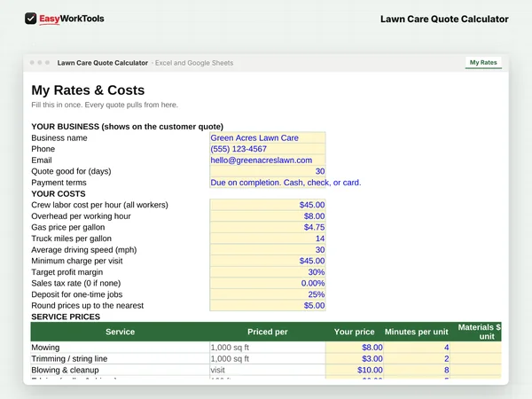Select the Mowing priced per 1,000 sq ft cell
Screen dimensions: 532x399
click(x=268, y=348)
